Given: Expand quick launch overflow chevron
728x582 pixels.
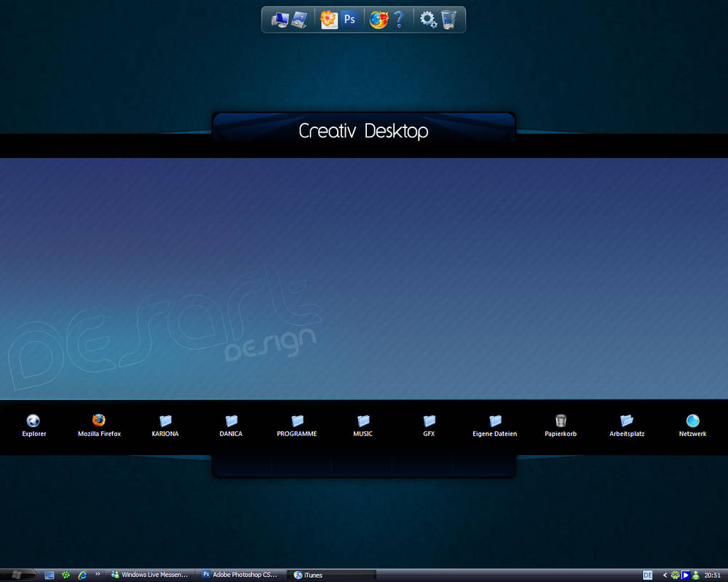Looking at the screenshot, I should click(98, 574).
